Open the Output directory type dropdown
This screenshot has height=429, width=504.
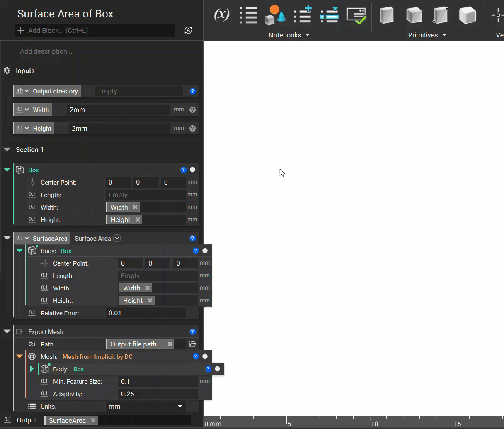tap(22, 91)
